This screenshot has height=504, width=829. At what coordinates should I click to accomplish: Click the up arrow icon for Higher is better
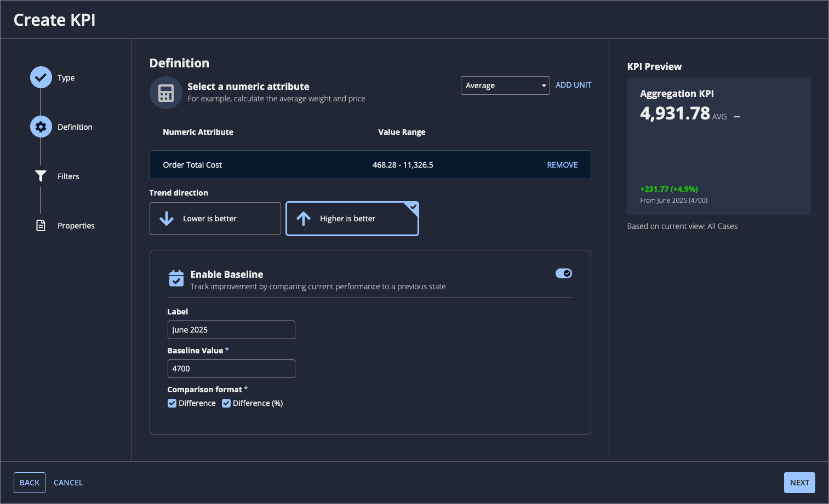[304, 219]
